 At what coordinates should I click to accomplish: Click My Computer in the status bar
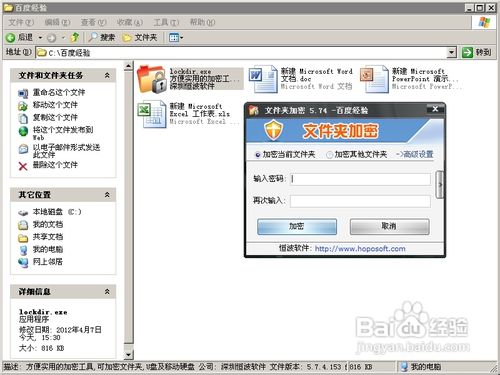tap(421, 367)
